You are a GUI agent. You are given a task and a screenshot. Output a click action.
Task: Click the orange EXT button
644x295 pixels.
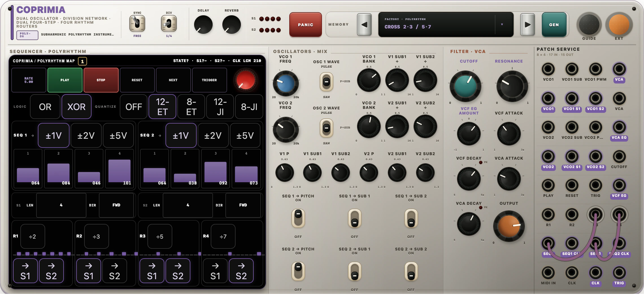[619, 25]
